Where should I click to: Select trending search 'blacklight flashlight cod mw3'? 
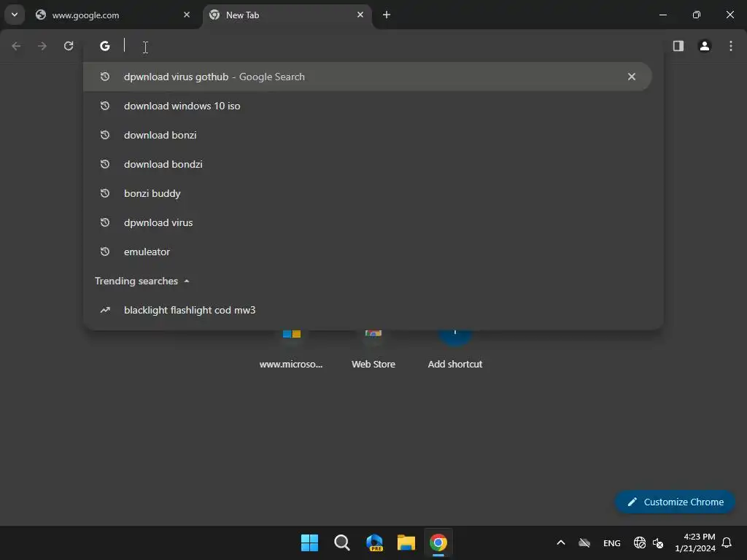pos(368,310)
